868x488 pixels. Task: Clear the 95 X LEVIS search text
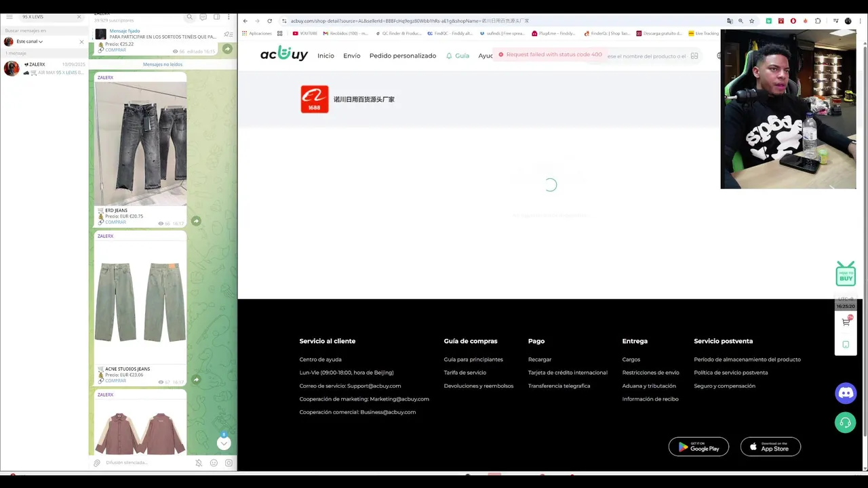coord(79,16)
